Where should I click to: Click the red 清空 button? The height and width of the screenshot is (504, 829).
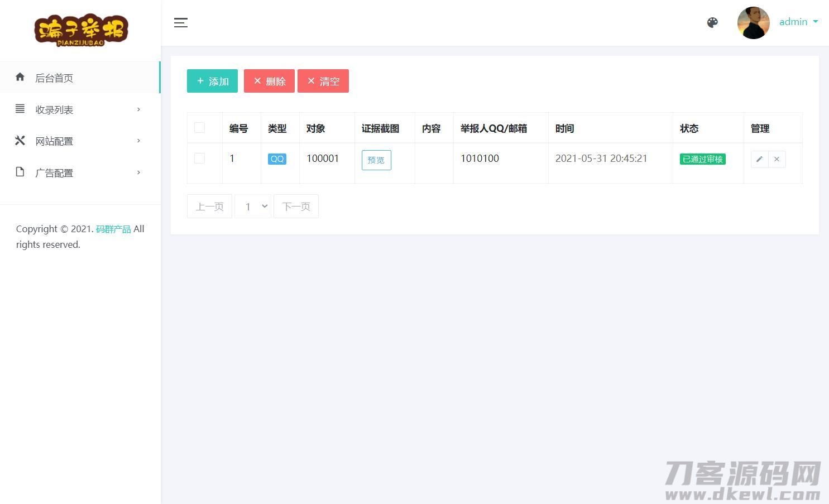(323, 81)
